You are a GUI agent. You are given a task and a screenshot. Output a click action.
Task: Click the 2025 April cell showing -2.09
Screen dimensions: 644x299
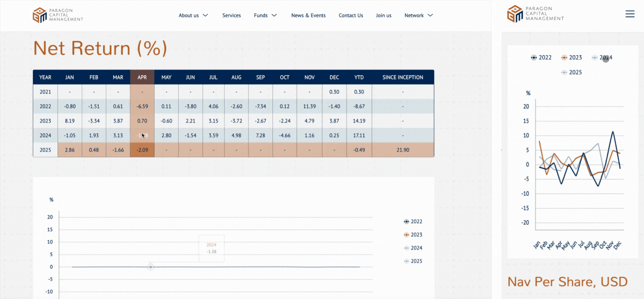142,150
